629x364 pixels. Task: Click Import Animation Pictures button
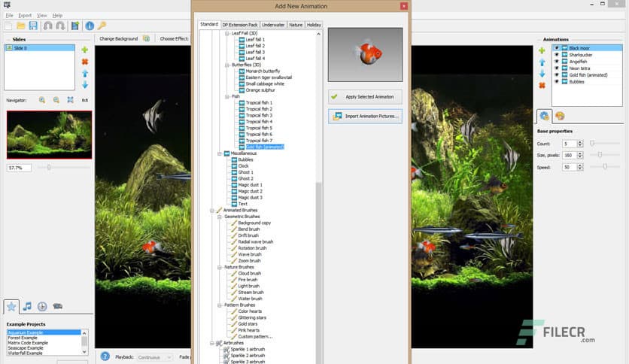click(365, 117)
